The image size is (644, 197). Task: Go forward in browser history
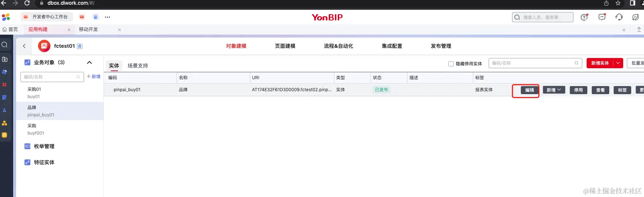(15, 3)
